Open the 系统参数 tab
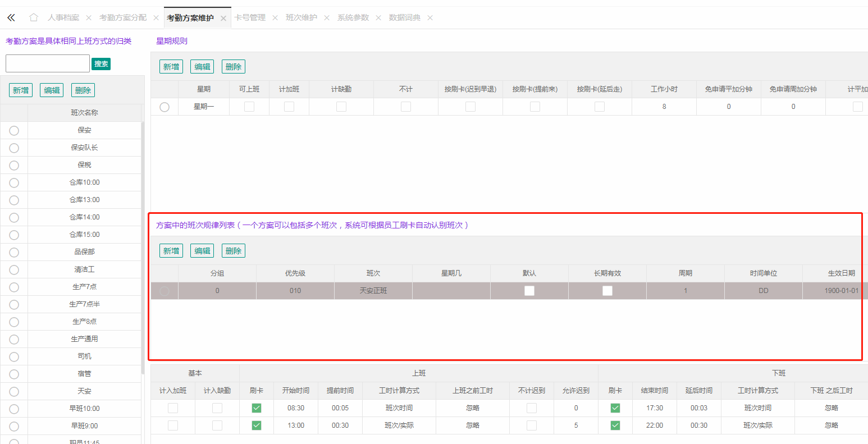Image resolution: width=868 pixels, height=444 pixels. [x=353, y=18]
